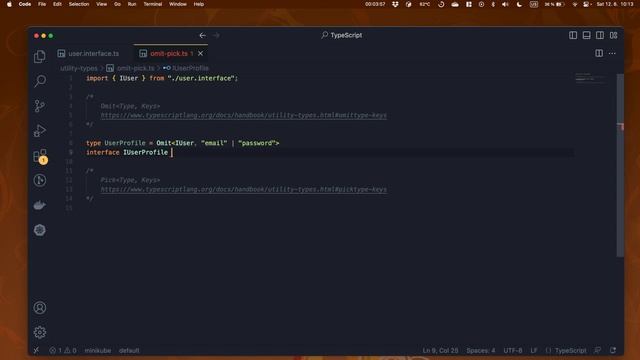The image size is (640, 360).
Task: Expand the IUserProfile breadcrumb symbol
Action: tap(186, 68)
